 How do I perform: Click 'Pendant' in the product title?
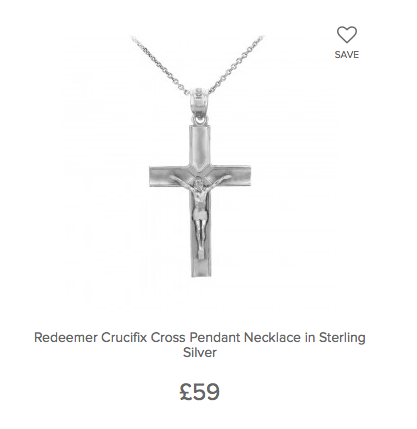pos(215,338)
